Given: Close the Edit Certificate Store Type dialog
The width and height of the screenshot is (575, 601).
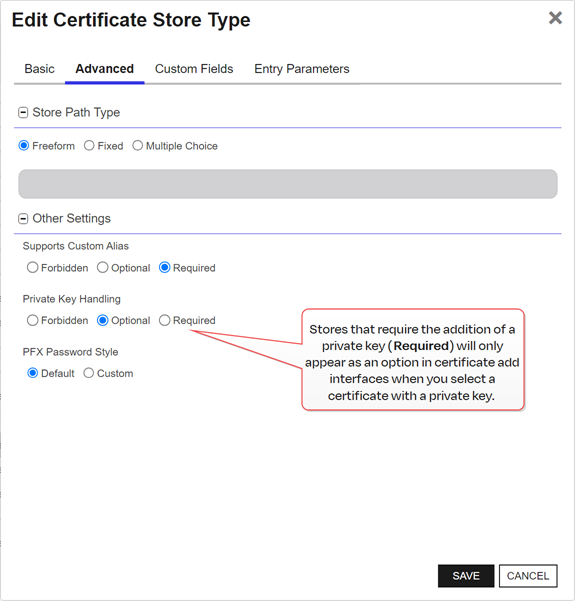Looking at the screenshot, I should [555, 18].
